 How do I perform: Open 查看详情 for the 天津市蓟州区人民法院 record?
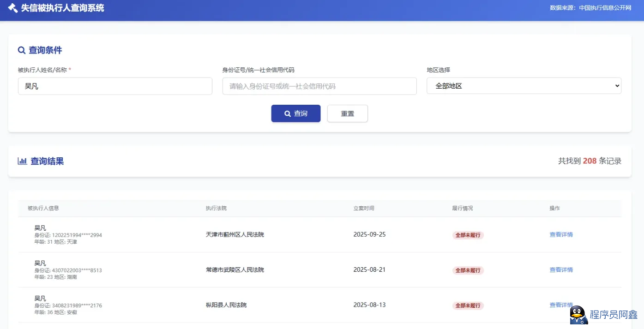(561, 234)
